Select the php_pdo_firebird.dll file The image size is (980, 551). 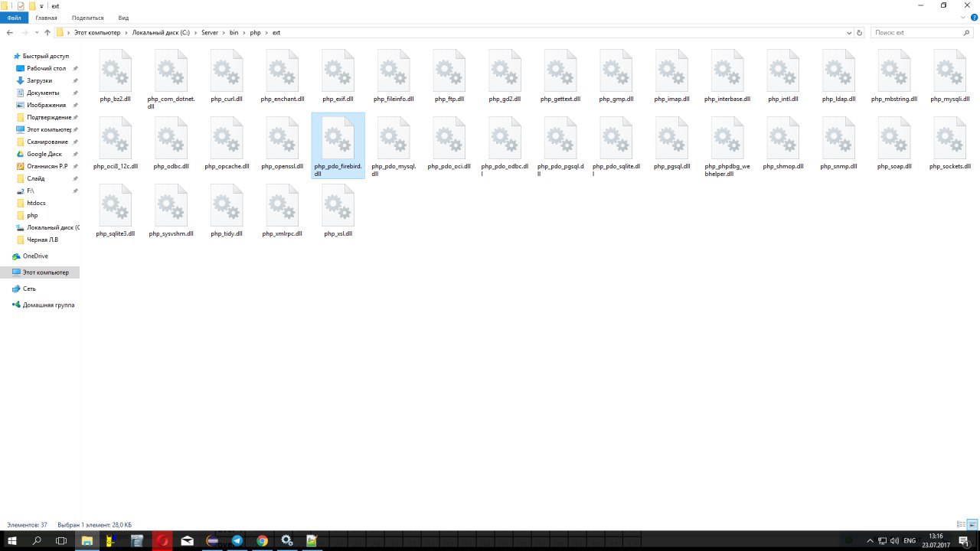pos(338,147)
